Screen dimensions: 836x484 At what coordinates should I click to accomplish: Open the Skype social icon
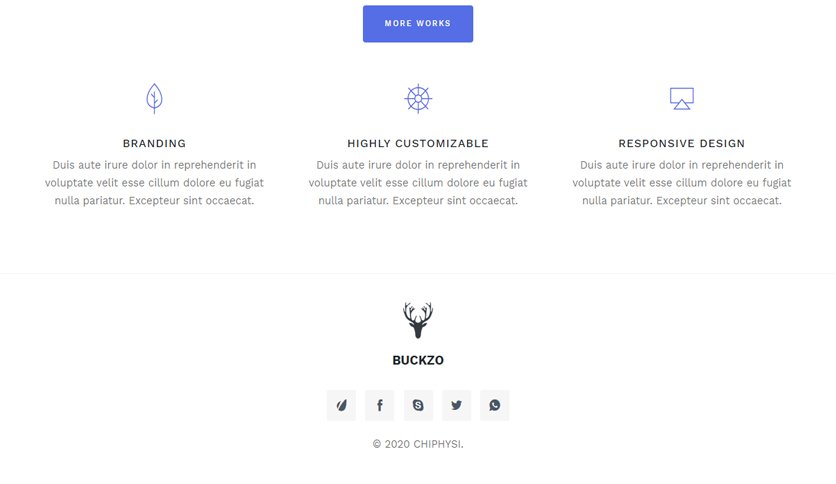click(x=418, y=405)
